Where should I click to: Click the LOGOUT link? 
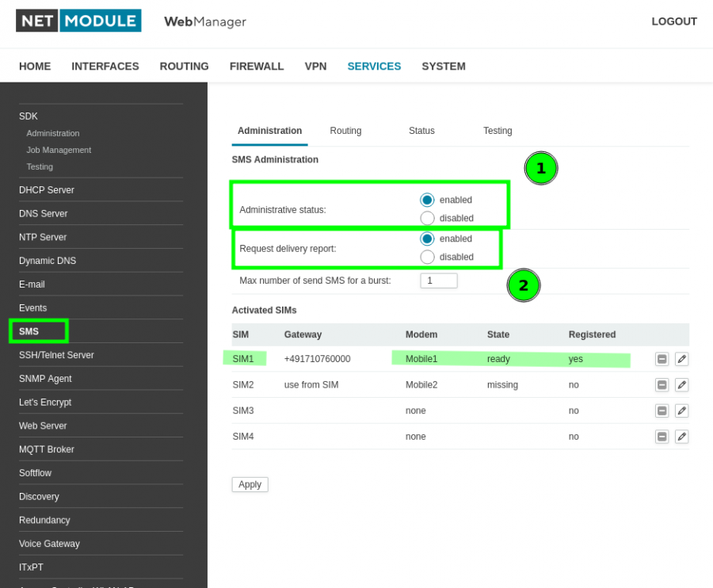point(674,21)
